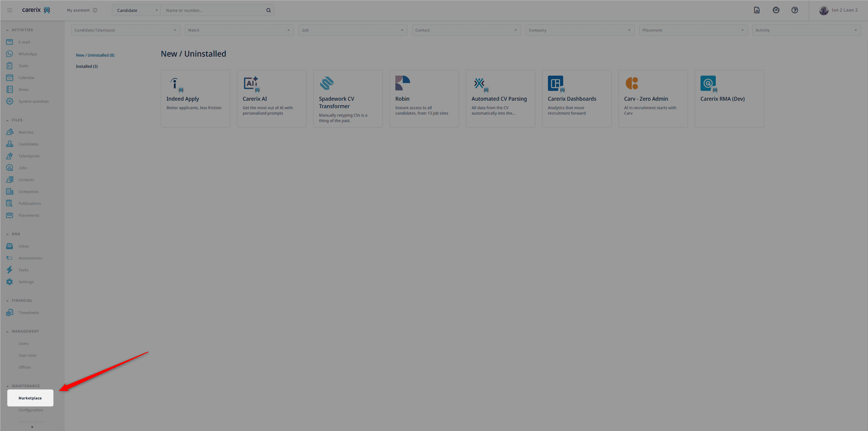This screenshot has height=431, width=868.
Task: Open the Job dropdown
Action: [x=353, y=30]
